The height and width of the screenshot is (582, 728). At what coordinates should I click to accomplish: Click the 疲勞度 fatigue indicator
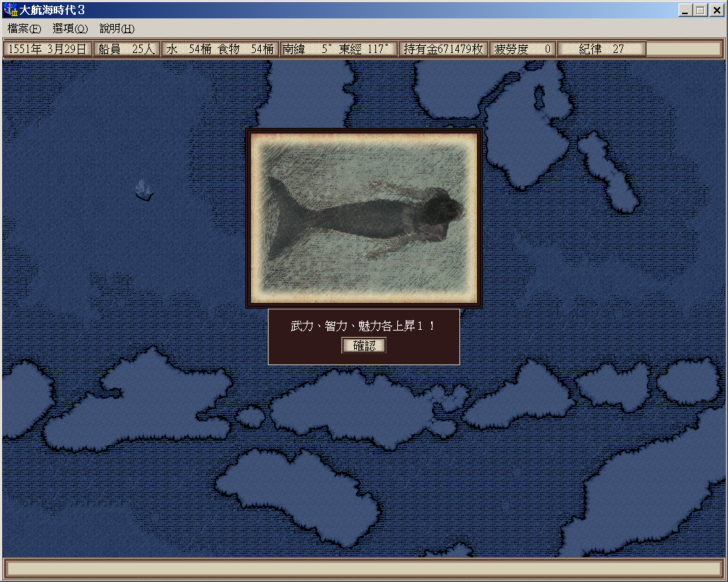522,49
